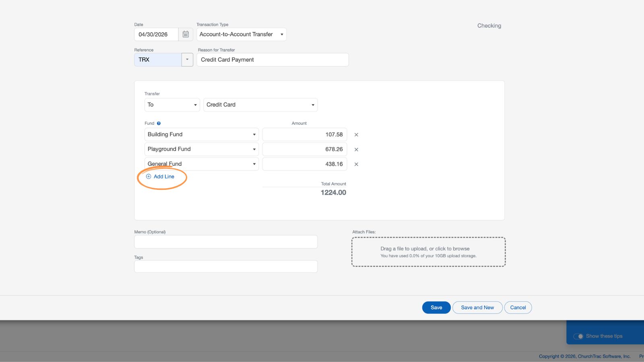Viewport: 644px width, 362px height.
Task: Open the Transaction Type dropdown
Action: pos(241,35)
